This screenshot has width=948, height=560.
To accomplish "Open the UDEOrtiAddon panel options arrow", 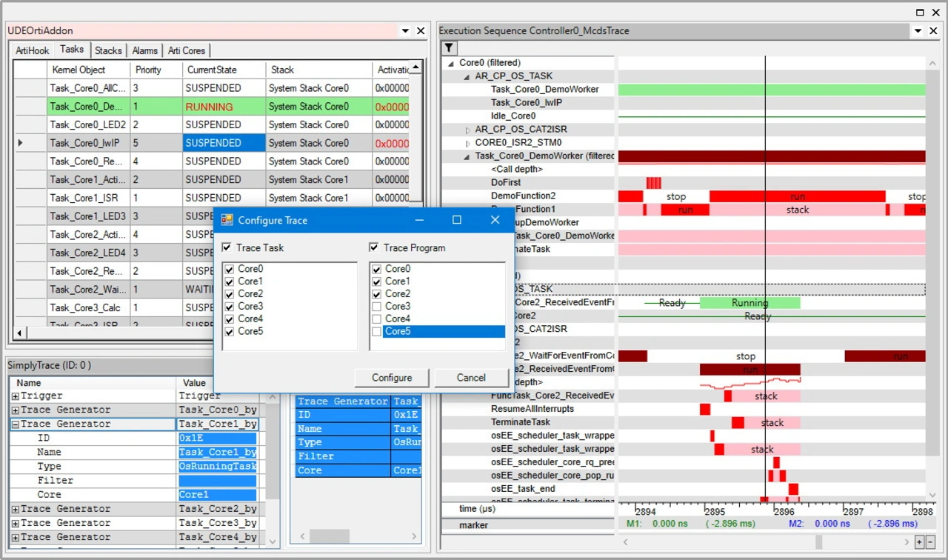I will click(x=405, y=31).
